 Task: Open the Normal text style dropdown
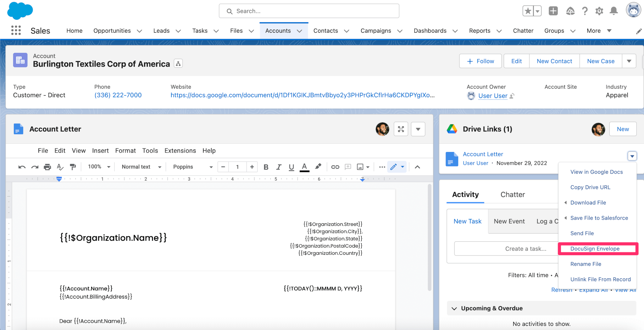tap(142, 167)
